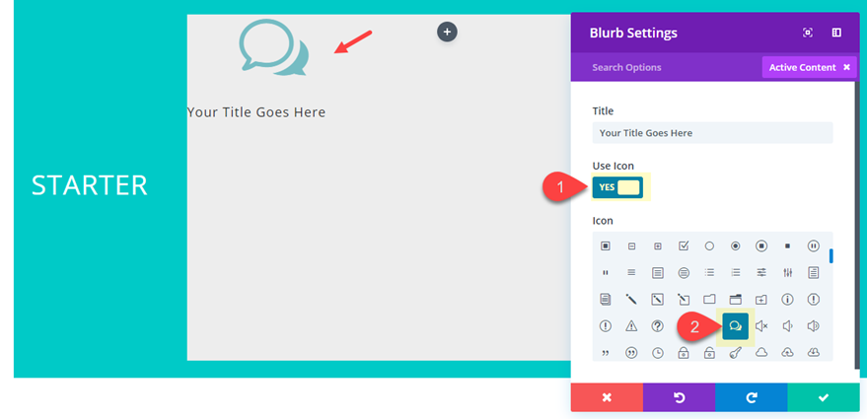Snap Blurb Settings to sidebar icon
The image size is (868, 420).
click(x=836, y=33)
